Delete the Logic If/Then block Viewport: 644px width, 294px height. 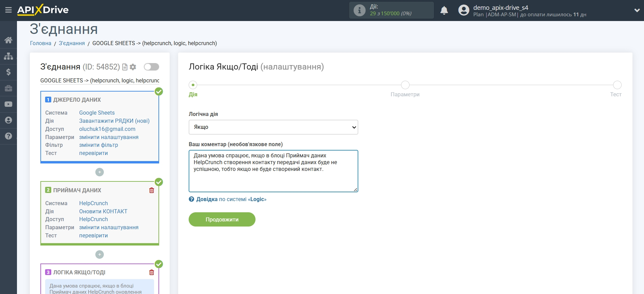152,272
